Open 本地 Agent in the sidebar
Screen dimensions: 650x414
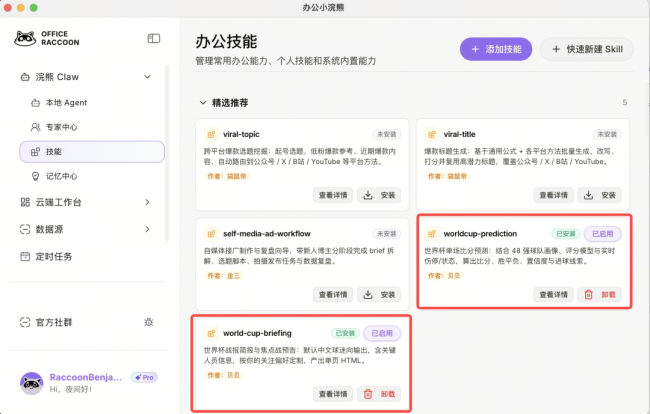[92, 103]
